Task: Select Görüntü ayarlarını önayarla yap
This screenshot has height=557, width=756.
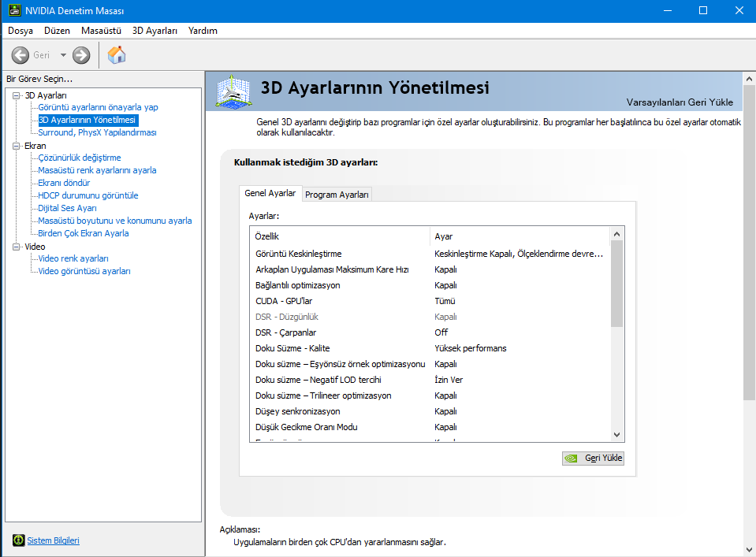Action: [x=98, y=107]
